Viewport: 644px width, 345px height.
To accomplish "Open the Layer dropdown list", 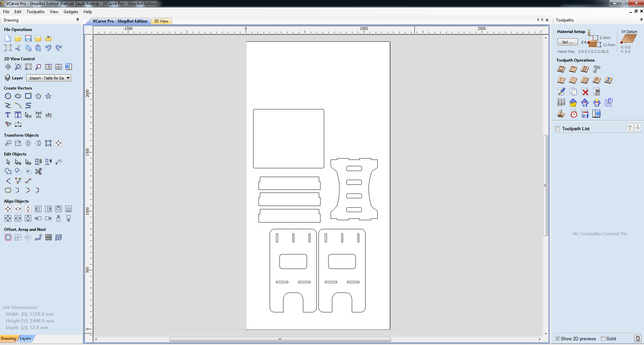I will (x=48, y=78).
